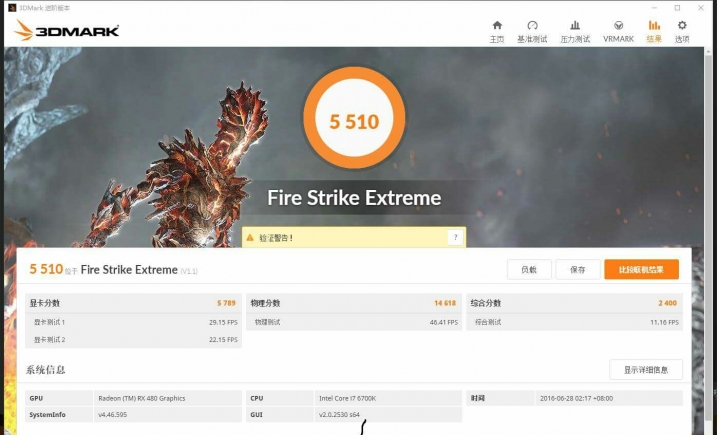Select the Results (结果) tab
The image size is (720, 435).
pyautogui.click(x=654, y=32)
